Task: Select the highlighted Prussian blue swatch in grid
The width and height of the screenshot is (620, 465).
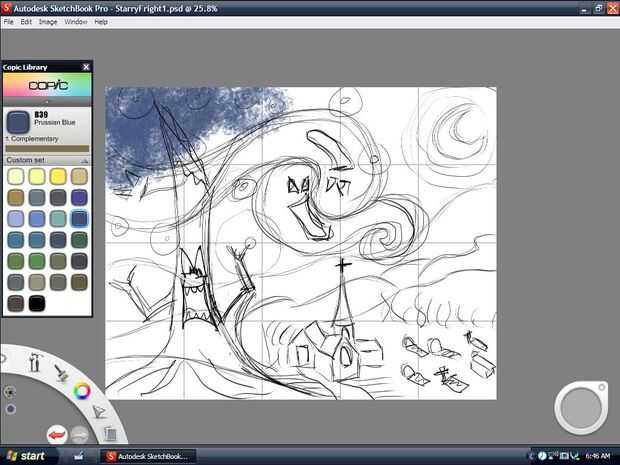Action: [79, 219]
